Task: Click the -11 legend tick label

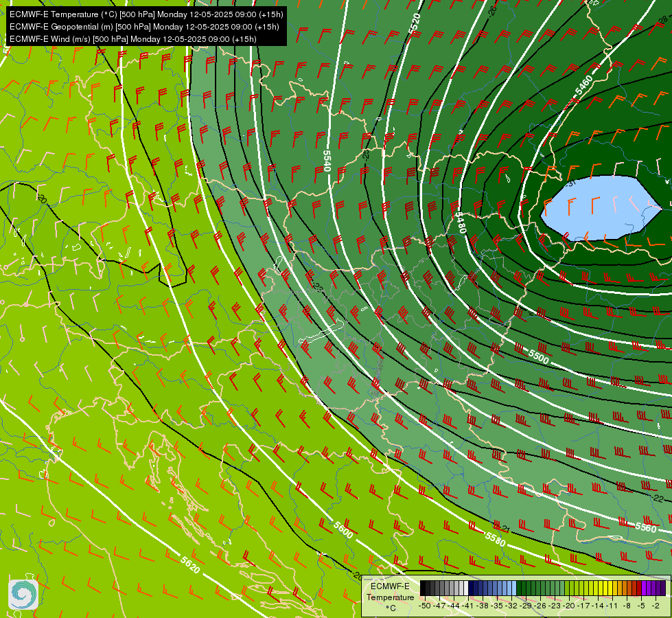Action: coord(612,606)
